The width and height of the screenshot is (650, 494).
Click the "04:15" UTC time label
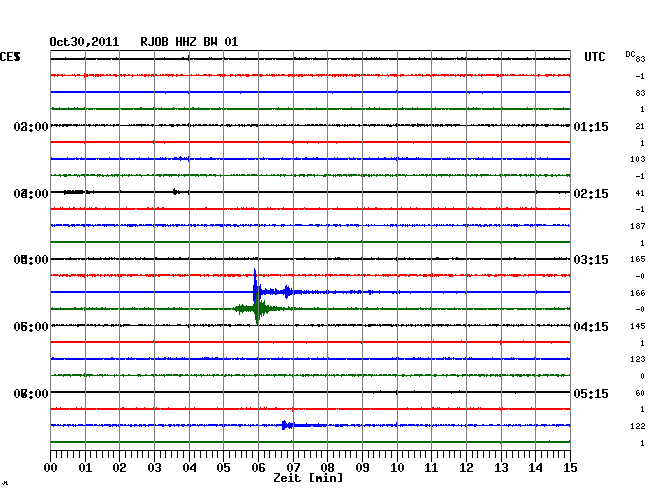point(591,327)
